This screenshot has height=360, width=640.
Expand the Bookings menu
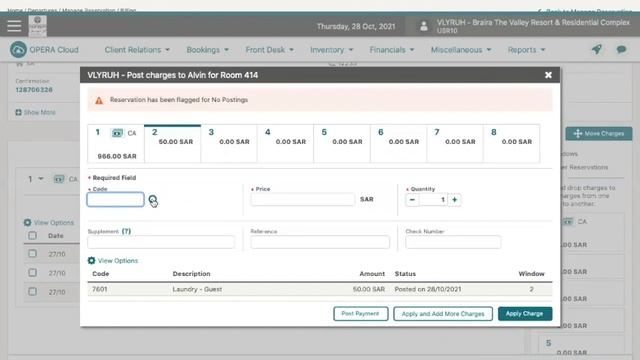(207, 50)
